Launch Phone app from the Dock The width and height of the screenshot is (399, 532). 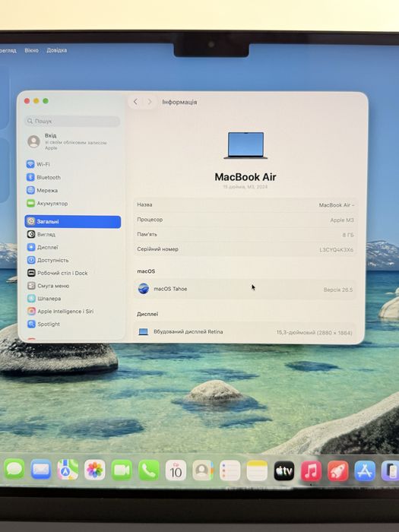click(149, 470)
